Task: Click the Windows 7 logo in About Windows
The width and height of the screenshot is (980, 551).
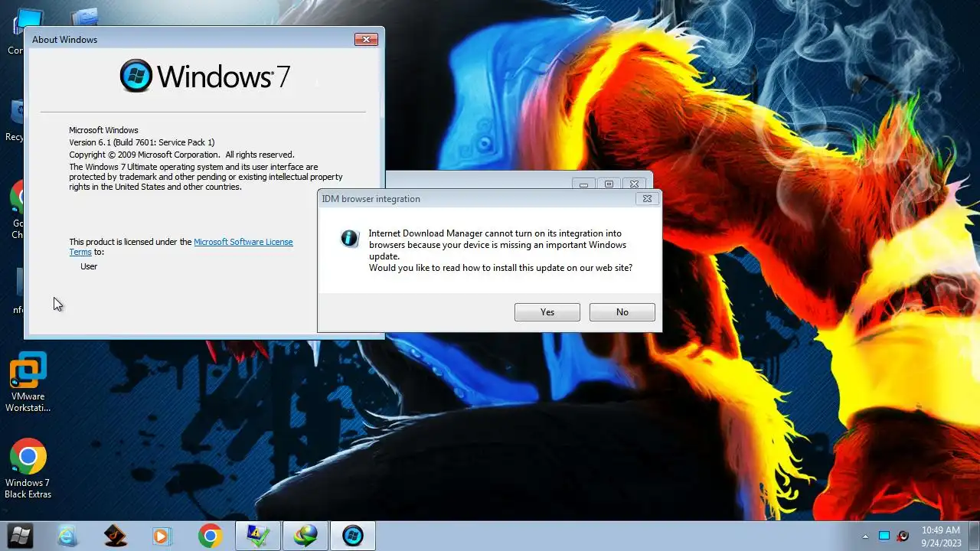Action: (205, 76)
